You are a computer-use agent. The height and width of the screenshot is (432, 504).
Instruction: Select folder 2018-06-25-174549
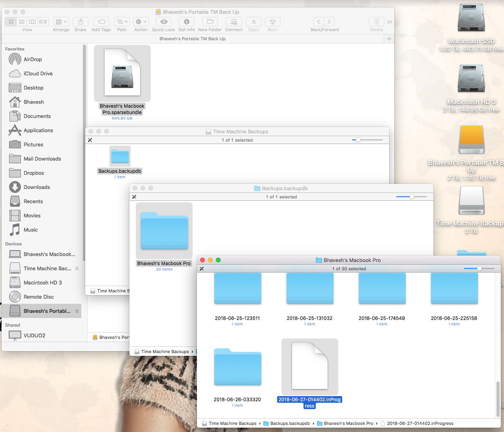(382, 289)
